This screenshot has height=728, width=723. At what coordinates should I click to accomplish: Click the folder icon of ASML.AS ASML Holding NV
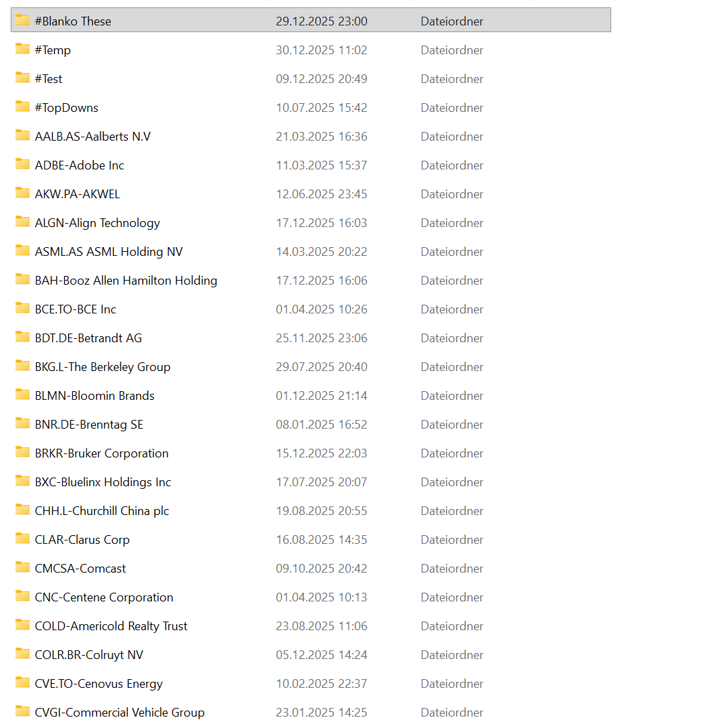[23, 251]
